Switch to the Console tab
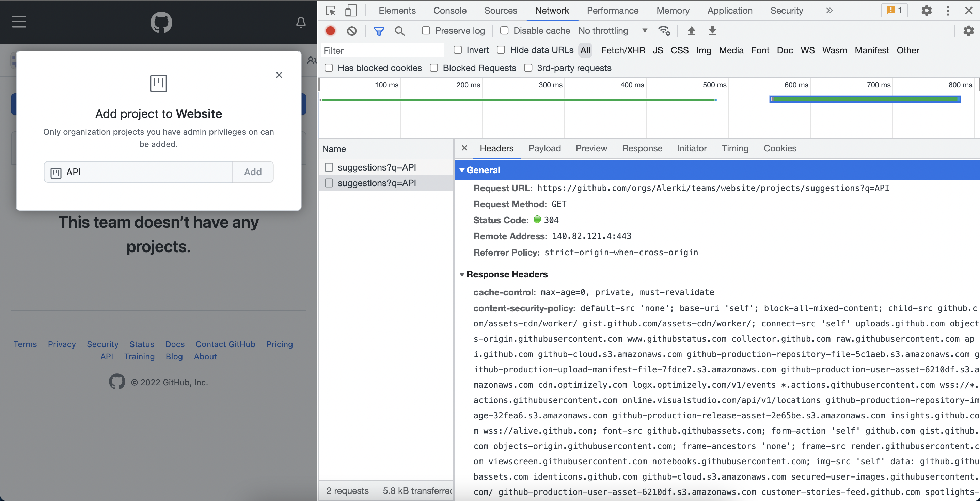 point(450,11)
